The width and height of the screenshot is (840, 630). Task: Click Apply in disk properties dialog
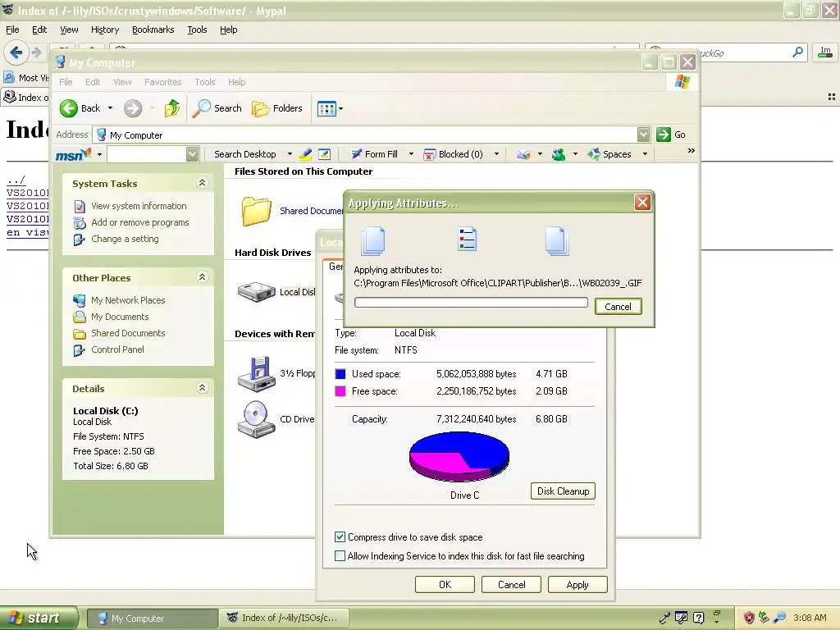(x=577, y=584)
